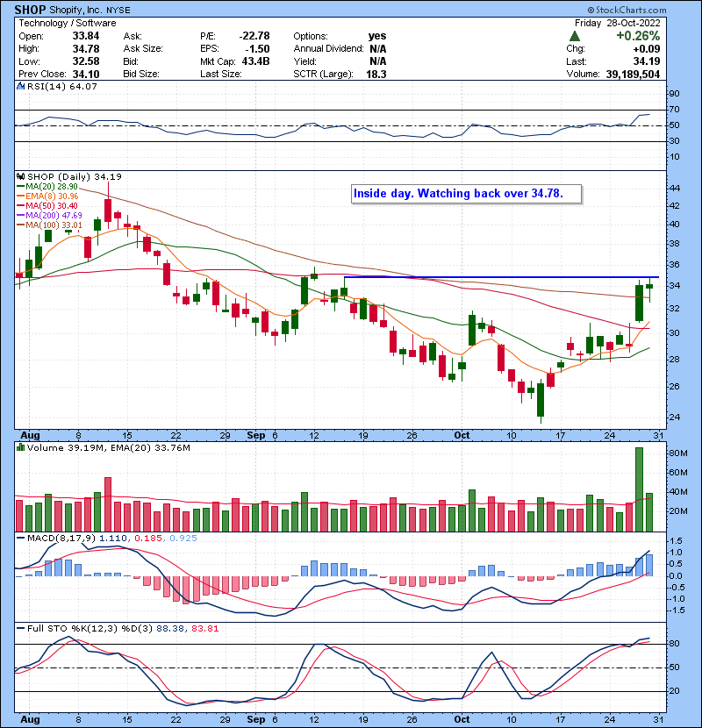Click the 1.5 MACD axis label
Image resolution: width=702 pixels, height=728 pixels.
click(x=676, y=541)
